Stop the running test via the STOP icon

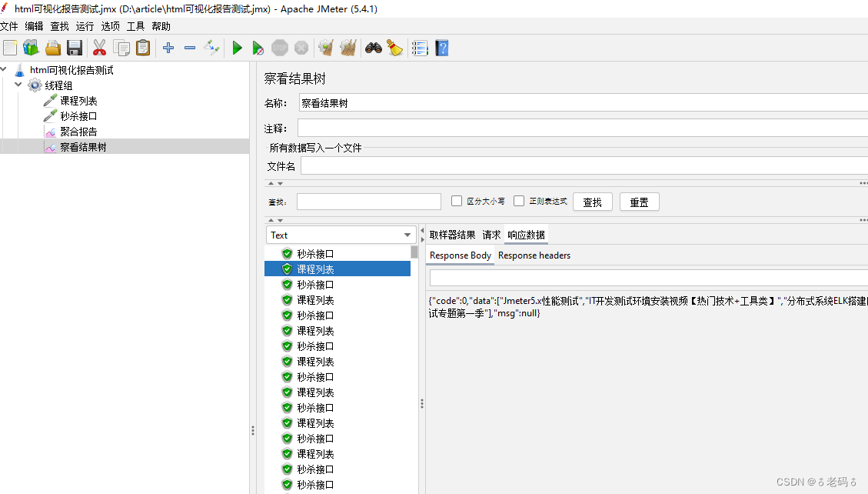pos(278,47)
